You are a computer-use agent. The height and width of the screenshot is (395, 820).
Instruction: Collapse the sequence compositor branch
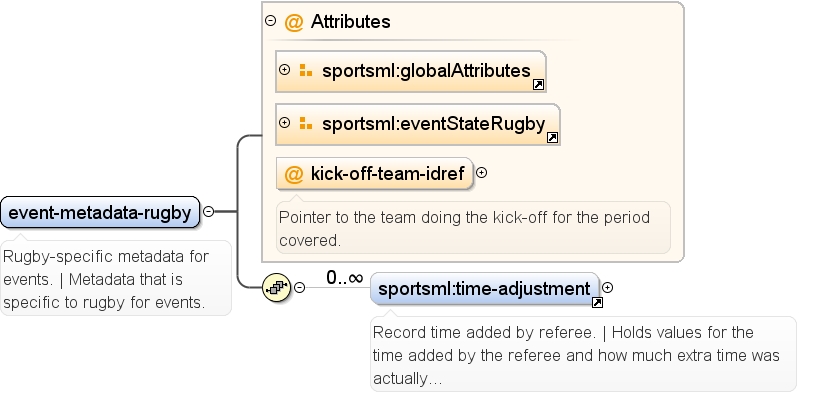click(x=299, y=287)
